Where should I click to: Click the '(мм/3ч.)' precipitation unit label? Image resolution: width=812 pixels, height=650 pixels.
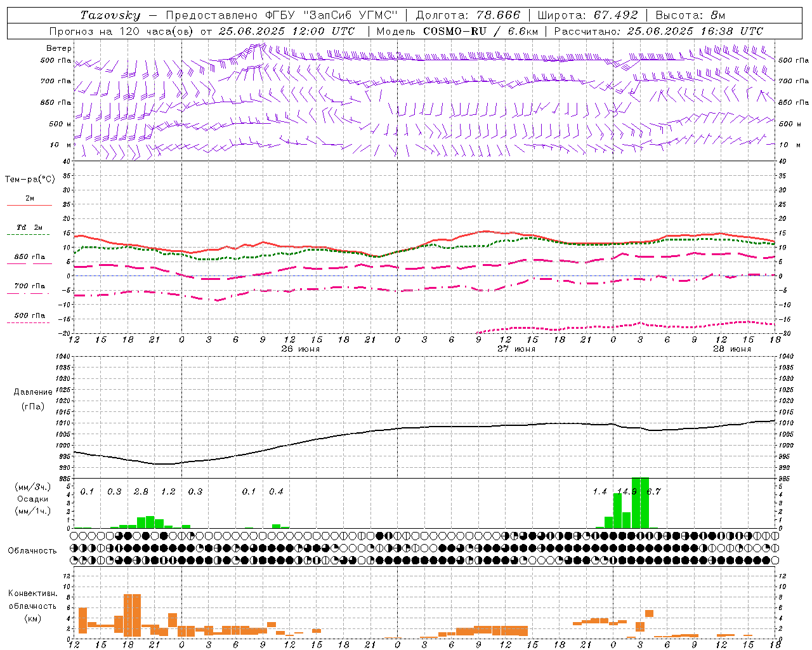[x=32, y=487]
